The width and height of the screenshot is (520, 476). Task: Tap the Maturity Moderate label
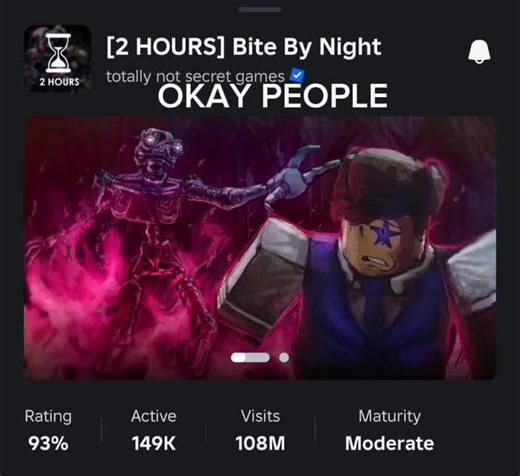point(389,430)
